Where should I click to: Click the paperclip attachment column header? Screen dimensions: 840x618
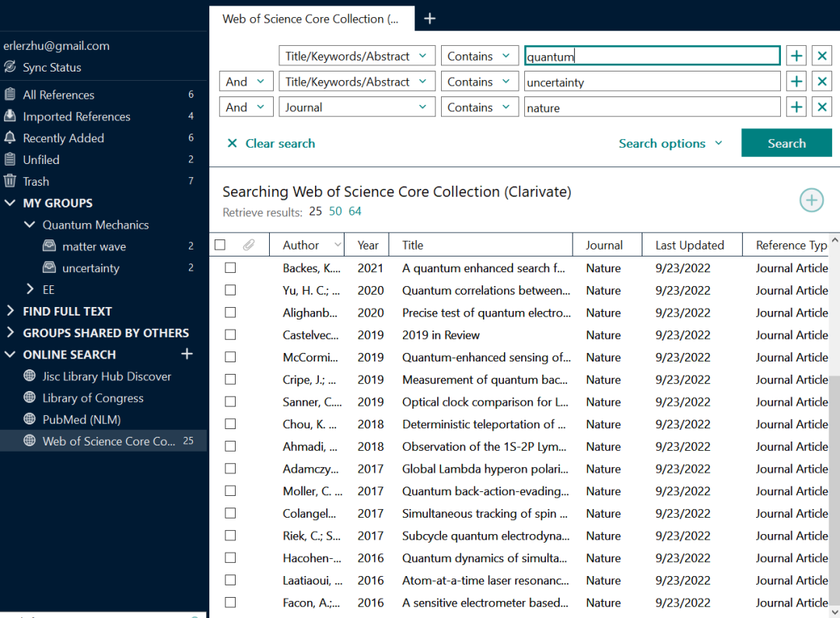(x=249, y=246)
